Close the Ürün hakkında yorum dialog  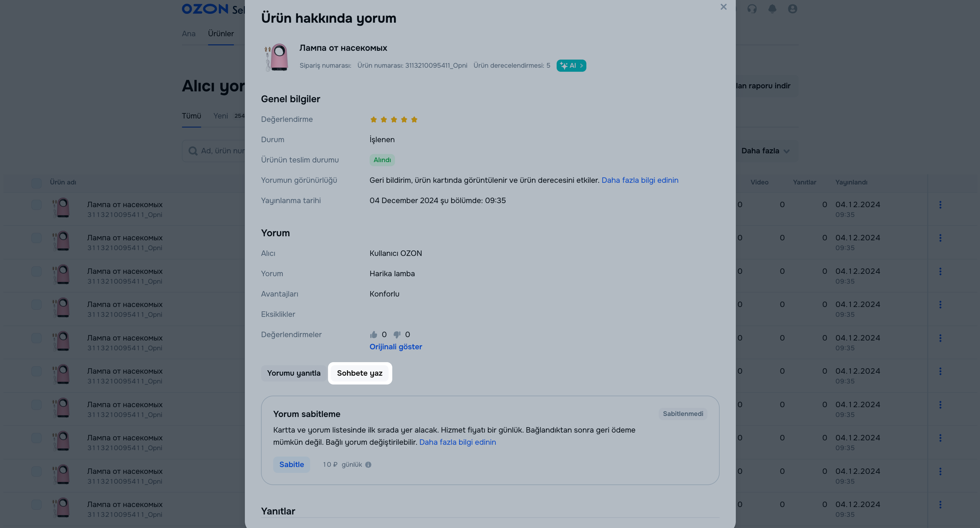pos(723,7)
